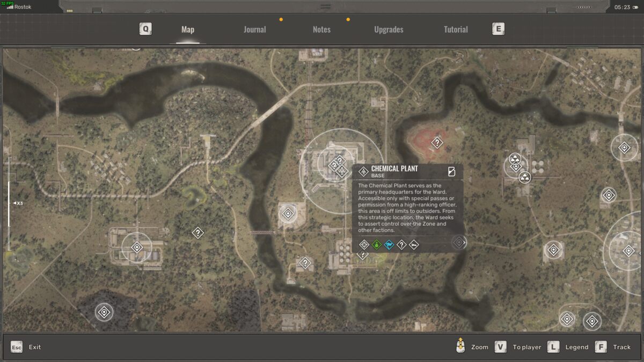Click the blue service icon in tooltip
644x362 pixels.
point(389,245)
